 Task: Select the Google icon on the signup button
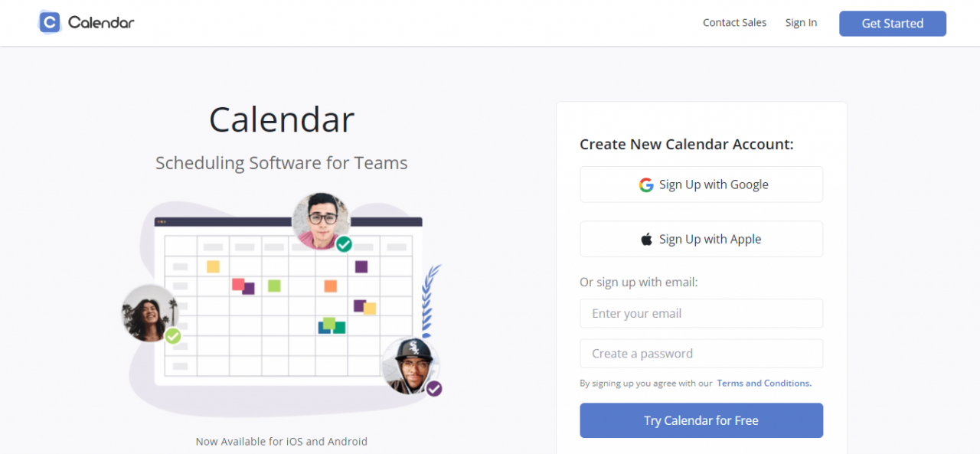[645, 185]
